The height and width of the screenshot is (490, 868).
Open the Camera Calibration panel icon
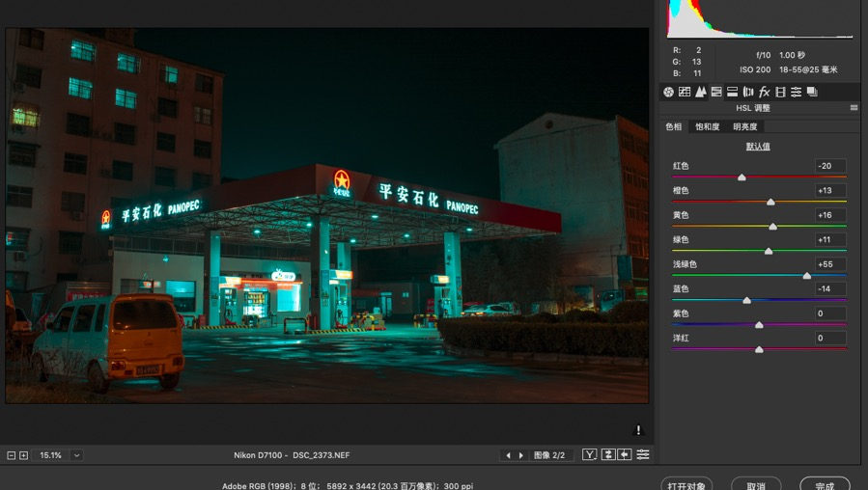[780, 92]
